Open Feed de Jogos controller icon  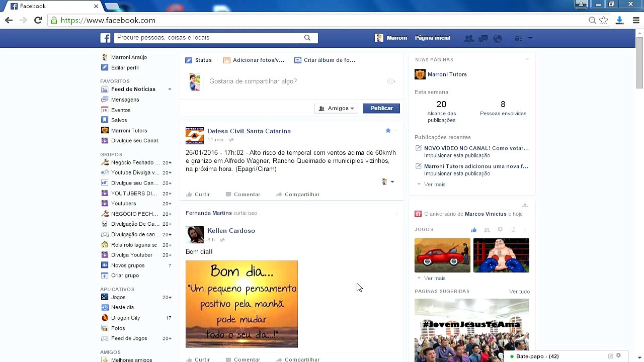click(x=105, y=338)
